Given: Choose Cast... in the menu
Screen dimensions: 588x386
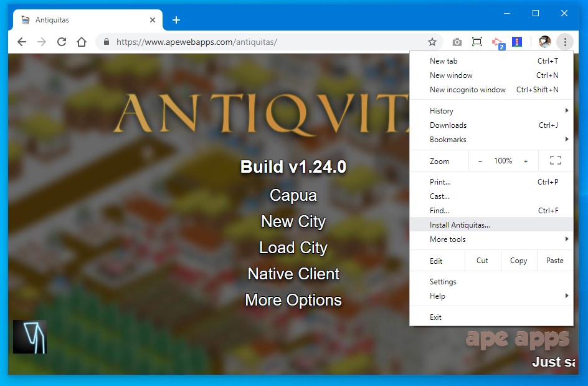Looking at the screenshot, I should coord(491,196).
